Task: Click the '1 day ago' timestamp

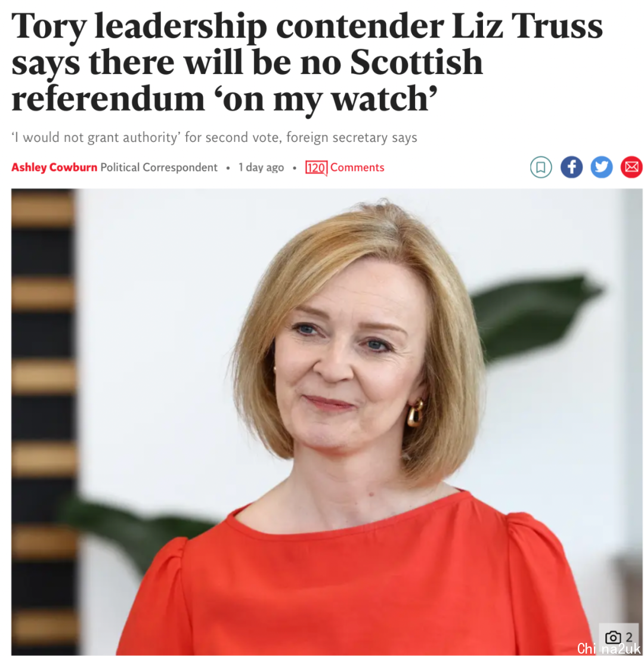Action: click(261, 168)
